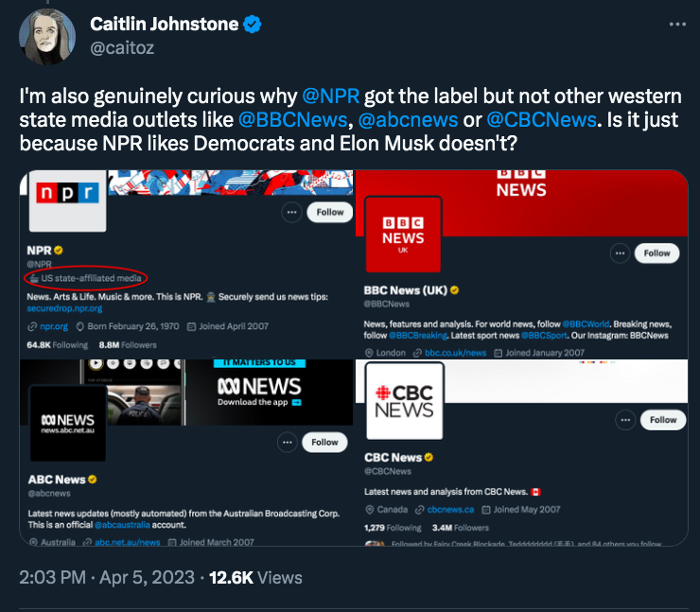Click the 12.6K Views count

click(x=255, y=578)
